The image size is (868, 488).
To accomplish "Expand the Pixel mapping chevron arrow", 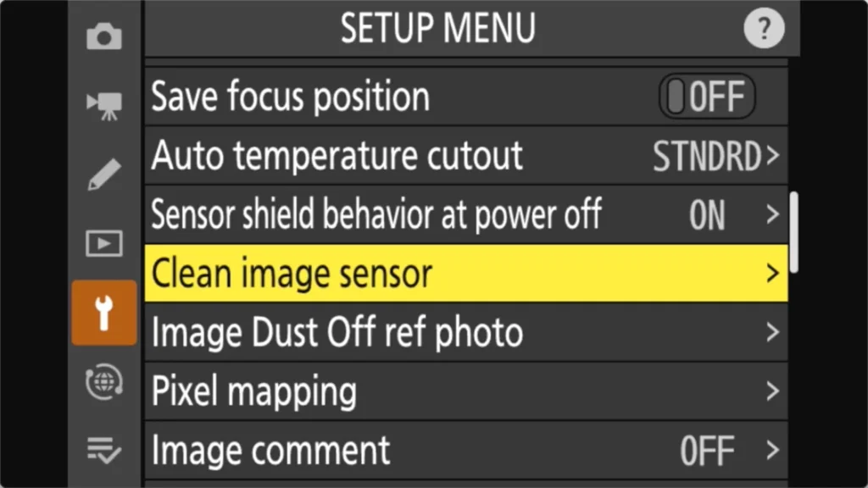I will [771, 391].
